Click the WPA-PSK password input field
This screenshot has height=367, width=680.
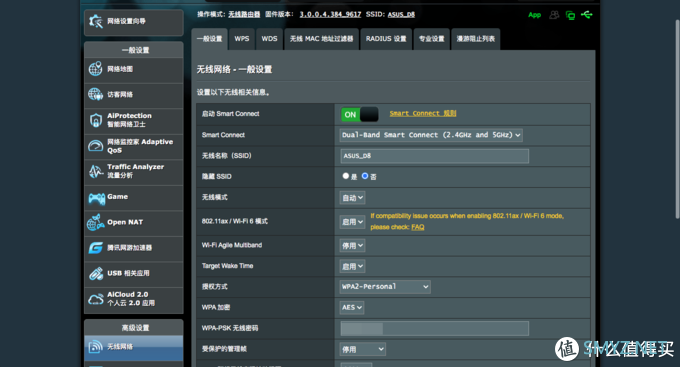point(435,328)
